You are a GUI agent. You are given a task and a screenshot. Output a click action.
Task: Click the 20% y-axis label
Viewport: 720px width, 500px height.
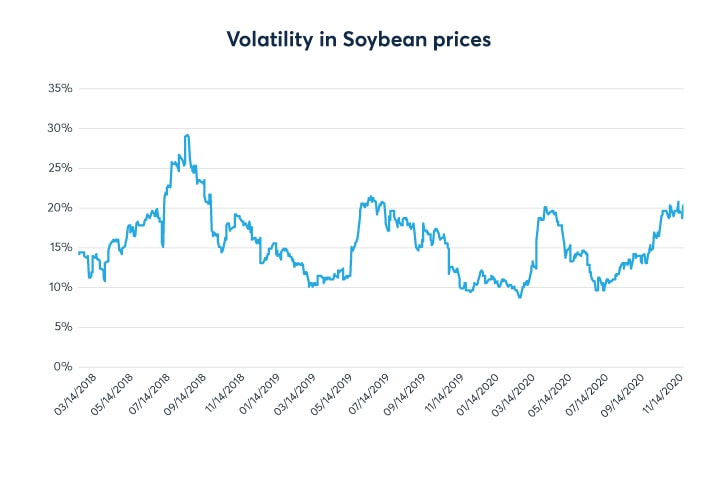[x=60, y=208]
